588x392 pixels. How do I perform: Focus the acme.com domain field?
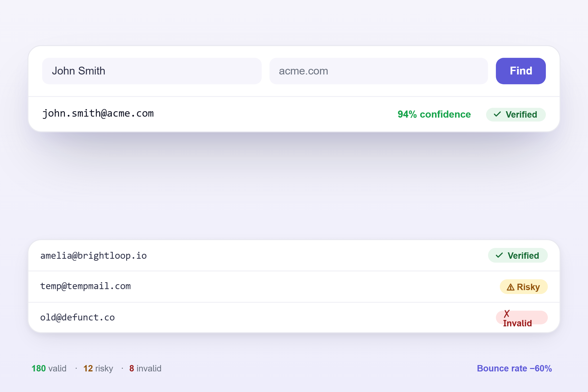[379, 71]
